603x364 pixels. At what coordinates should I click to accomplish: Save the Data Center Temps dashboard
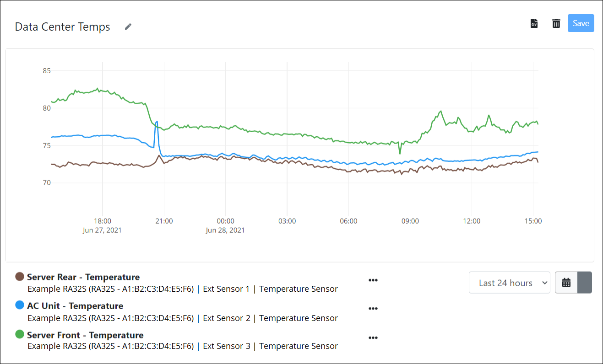581,23
